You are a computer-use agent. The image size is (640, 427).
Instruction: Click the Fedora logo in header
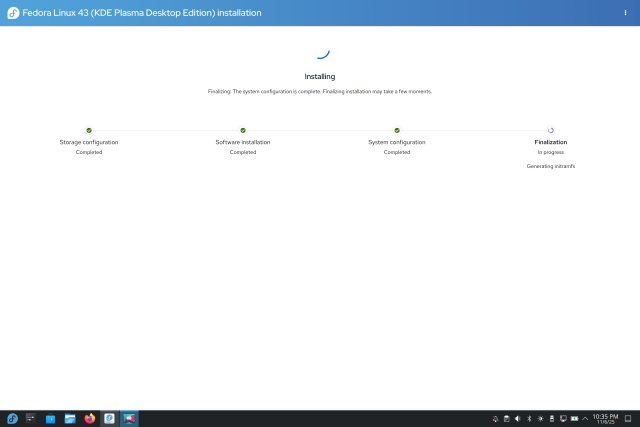click(14, 13)
